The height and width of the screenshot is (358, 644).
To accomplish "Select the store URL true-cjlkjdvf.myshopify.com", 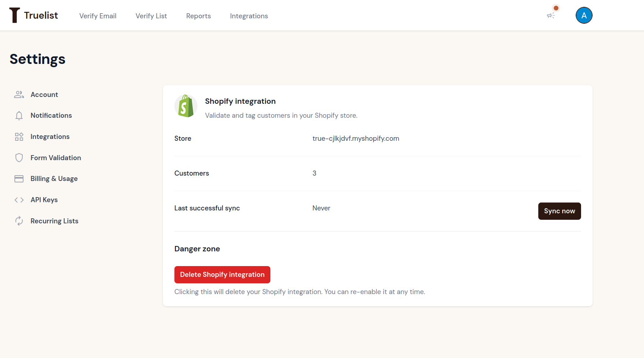I will 356,138.
